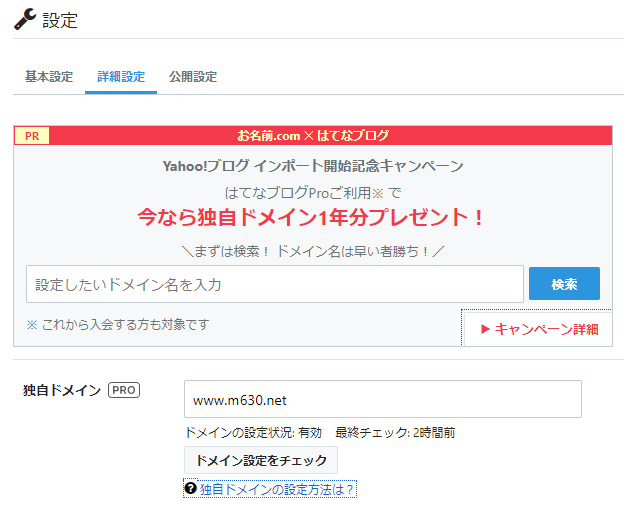Open the 独自ドメインの設定方法は？ link
The height and width of the screenshot is (513, 624).
point(277,489)
